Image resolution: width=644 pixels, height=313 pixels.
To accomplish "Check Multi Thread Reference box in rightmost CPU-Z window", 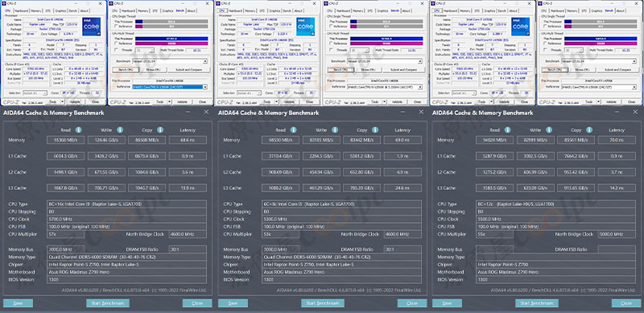I will 545,43.
